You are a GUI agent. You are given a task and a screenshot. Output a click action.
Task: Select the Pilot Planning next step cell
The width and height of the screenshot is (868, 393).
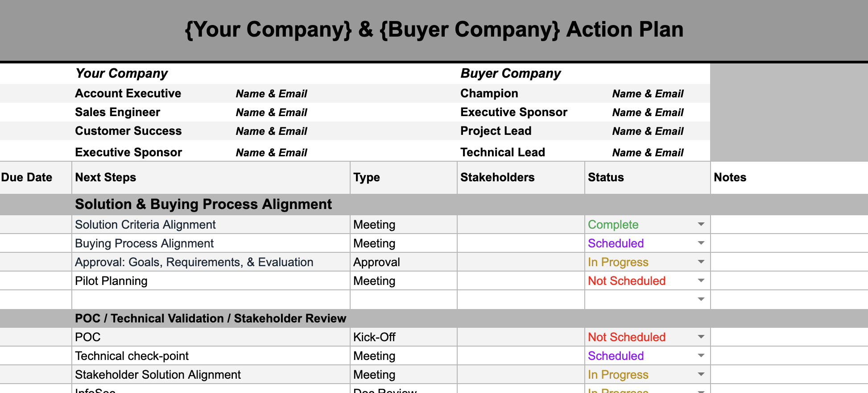(x=112, y=281)
